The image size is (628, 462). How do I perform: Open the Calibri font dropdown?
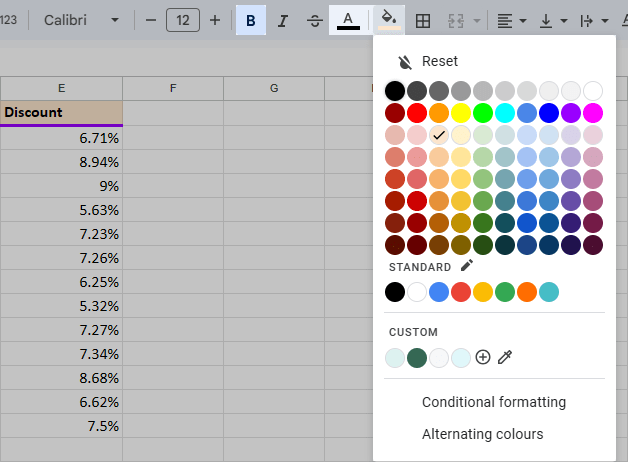[81, 20]
